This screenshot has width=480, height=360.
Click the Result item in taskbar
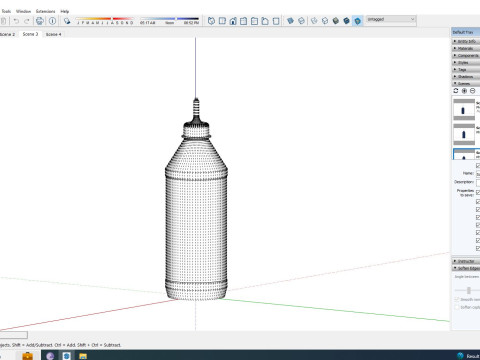pos(468,356)
